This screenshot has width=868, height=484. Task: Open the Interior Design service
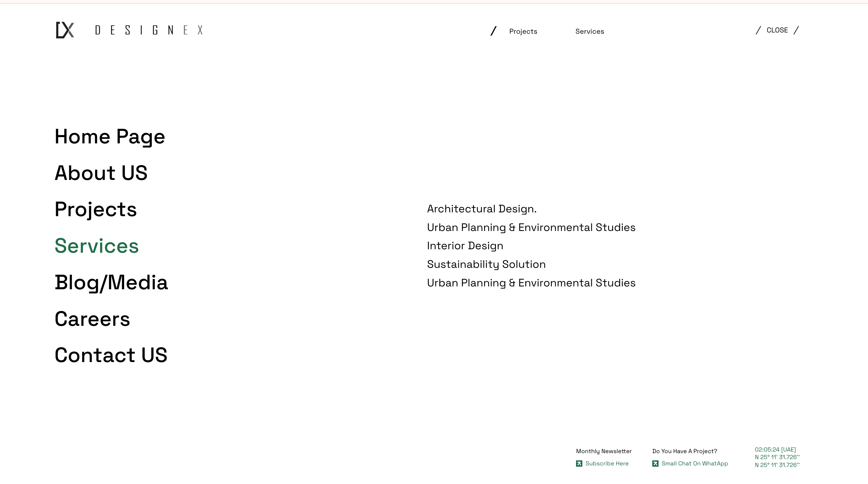coord(465,246)
